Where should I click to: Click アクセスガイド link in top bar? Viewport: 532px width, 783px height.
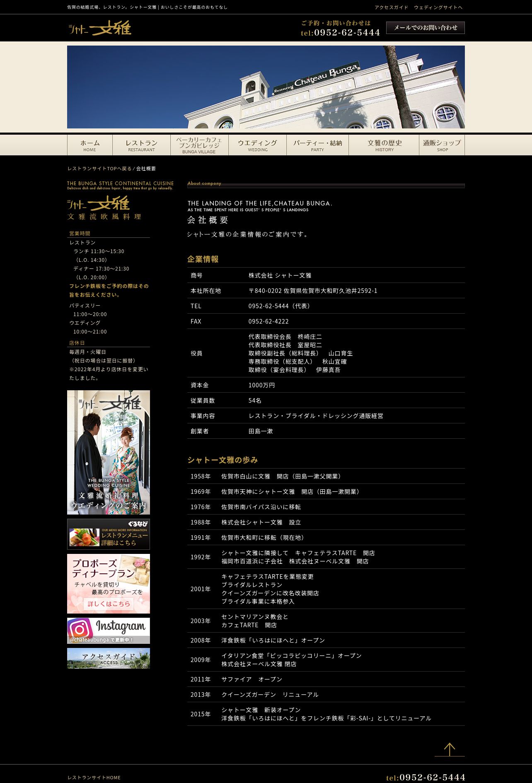coord(392,7)
